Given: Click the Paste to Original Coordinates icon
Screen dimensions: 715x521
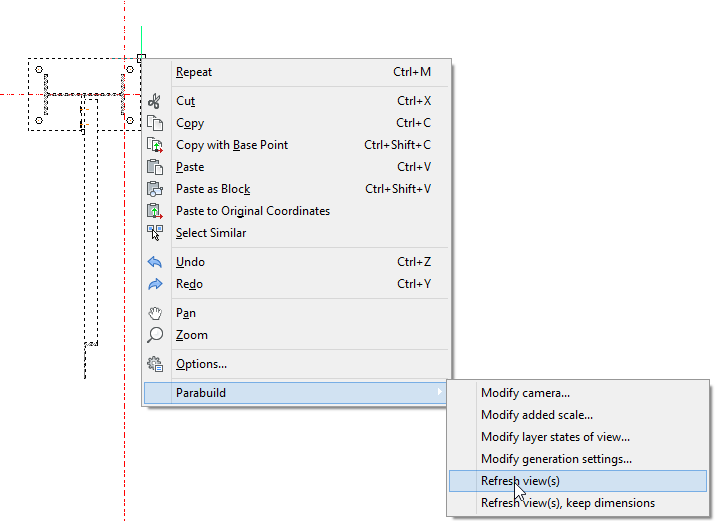Looking at the screenshot, I should coord(155,211).
